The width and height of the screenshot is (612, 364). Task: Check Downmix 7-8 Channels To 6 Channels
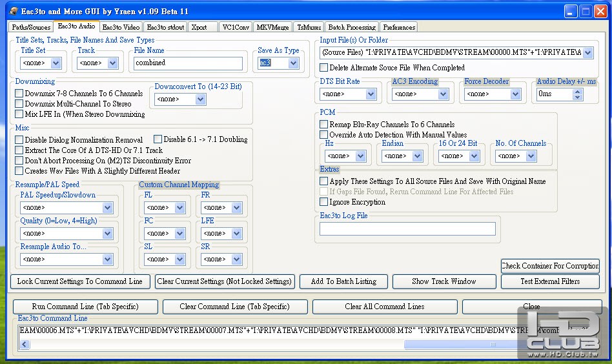19,93
